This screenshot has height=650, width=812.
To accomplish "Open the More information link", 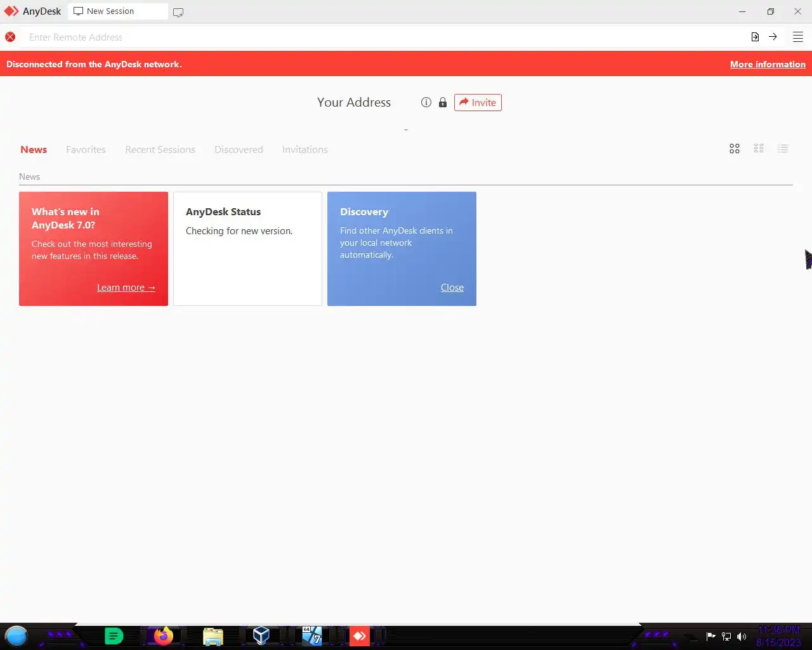I will pyautogui.click(x=768, y=64).
